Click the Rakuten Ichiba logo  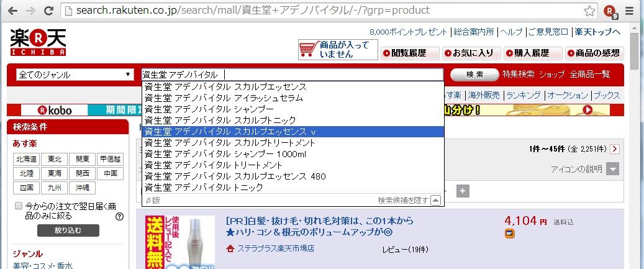[x=39, y=42]
